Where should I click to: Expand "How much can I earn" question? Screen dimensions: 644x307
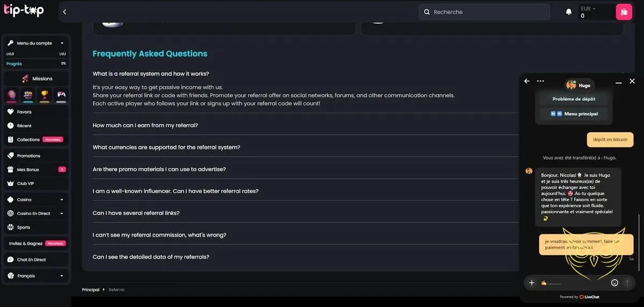point(145,125)
